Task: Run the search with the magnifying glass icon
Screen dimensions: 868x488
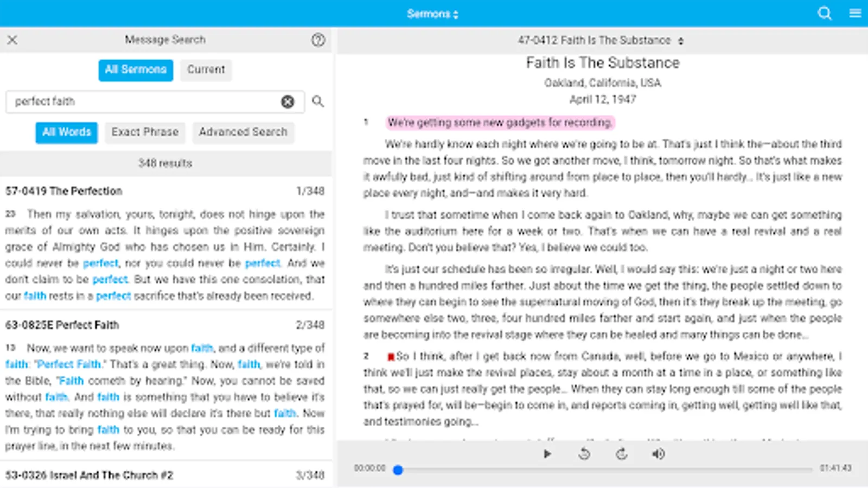Action: click(x=318, y=101)
